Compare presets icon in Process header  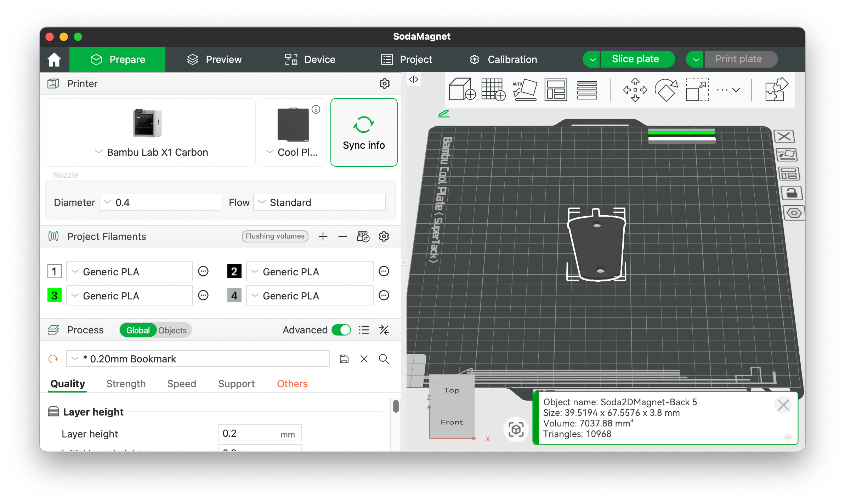(x=384, y=330)
